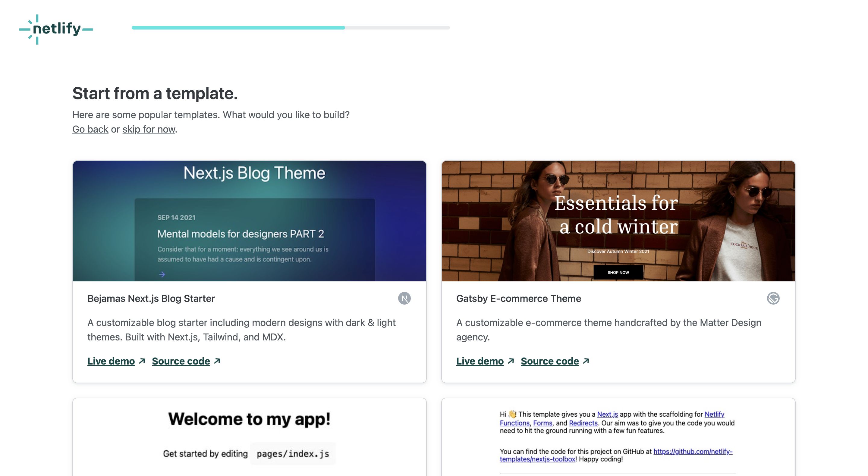Click the 'Discover Autumn Winter 2021' text
This screenshot has height=476, width=868.
pyautogui.click(x=618, y=251)
